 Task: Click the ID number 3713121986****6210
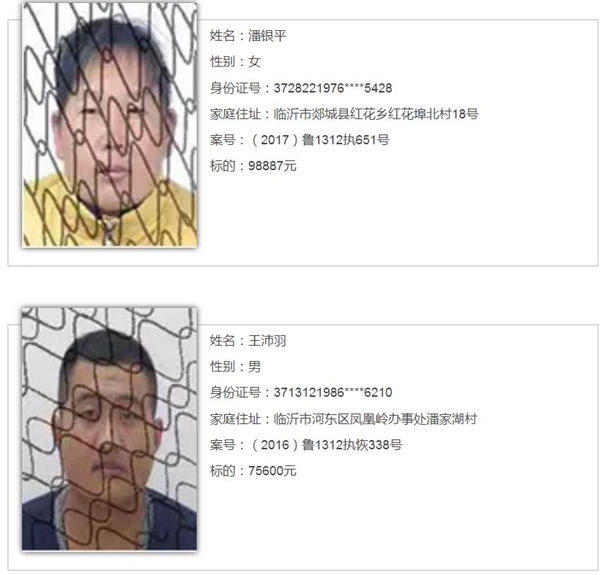pyautogui.click(x=333, y=393)
